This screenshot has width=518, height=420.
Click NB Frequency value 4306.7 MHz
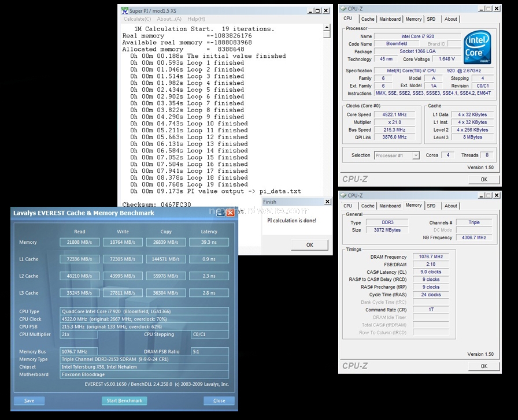click(473, 237)
